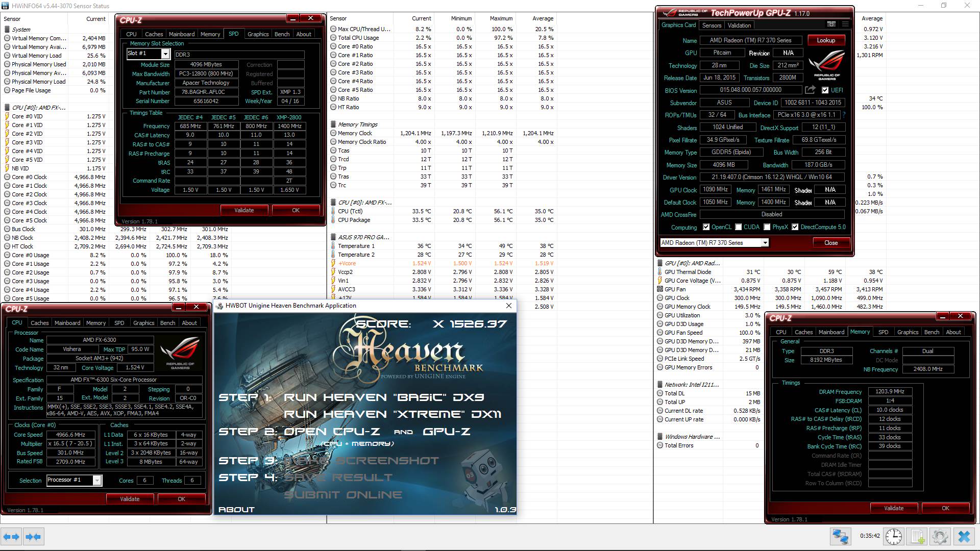Image resolution: width=980 pixels, height=551 pixels.
Task: Select the CPU Package sensor row
Action: click(x=442, y=220)
